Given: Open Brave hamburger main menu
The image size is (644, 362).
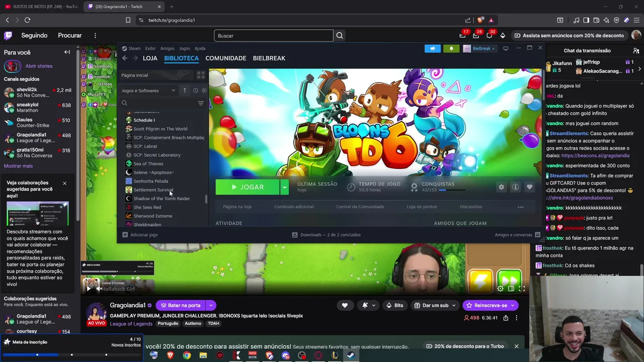Looking at the screenshot, I should point(636,20).
